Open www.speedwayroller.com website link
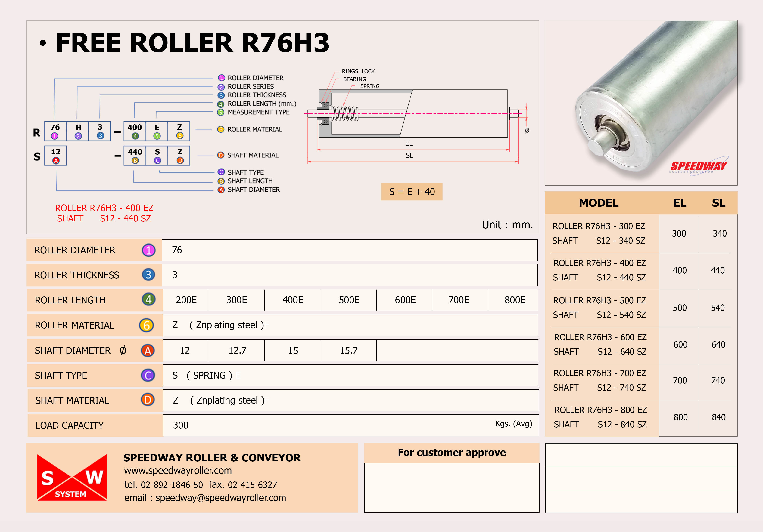This screenshot has height=532, width=763. click(x=178, y=471)
